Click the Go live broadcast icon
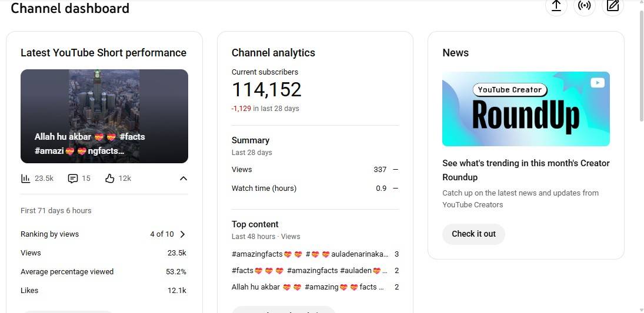Image resolution: width=644 pixels, height=313 pixels. (584, 6)
